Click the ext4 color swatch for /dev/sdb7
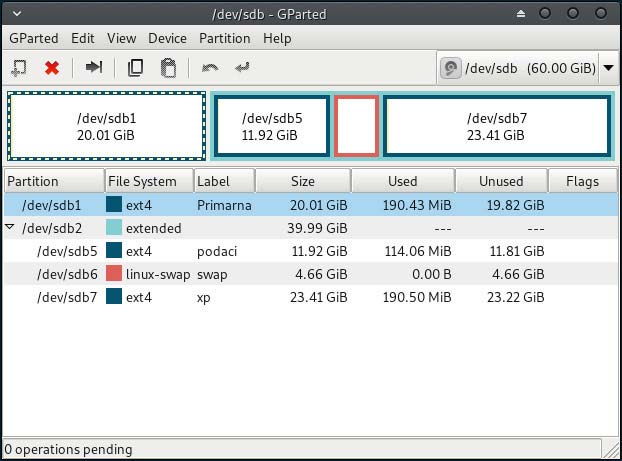 (x=114, y=297)
